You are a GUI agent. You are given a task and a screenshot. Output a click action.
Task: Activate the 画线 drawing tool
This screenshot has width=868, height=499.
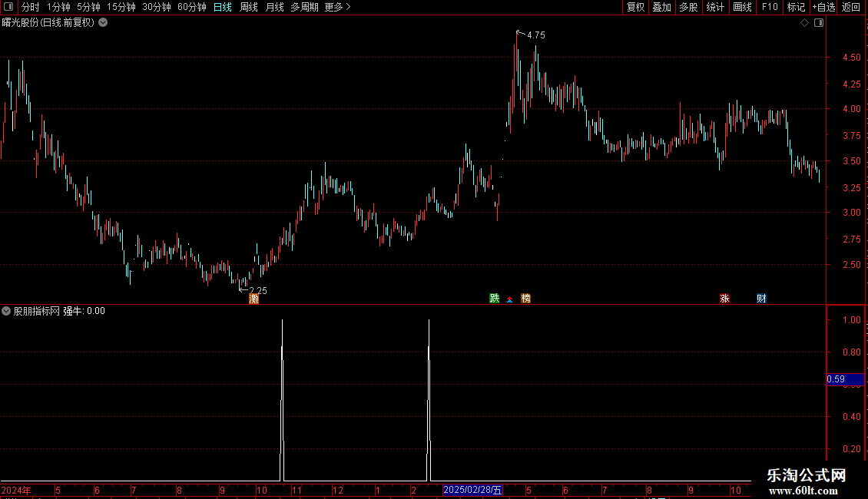pyautogui.click(x=742, y=7)
